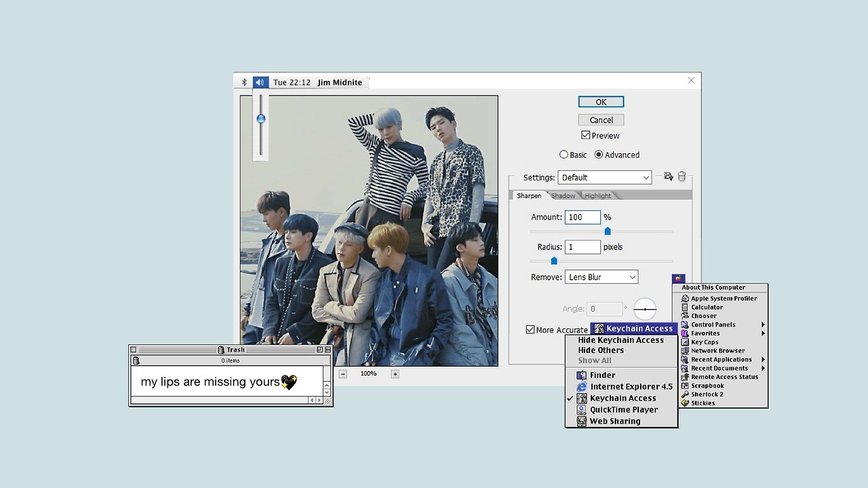868x488 pixels.
Task: Open the Remove dropdown showing Lens Blur
Action: 601,277
